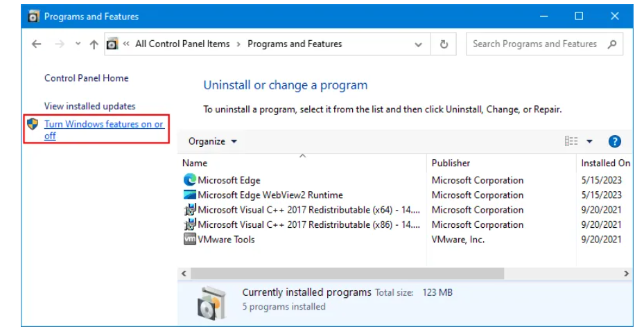The image size is (644, 329).
Task: Refresh the Programs and Features list
Action: 444,44
